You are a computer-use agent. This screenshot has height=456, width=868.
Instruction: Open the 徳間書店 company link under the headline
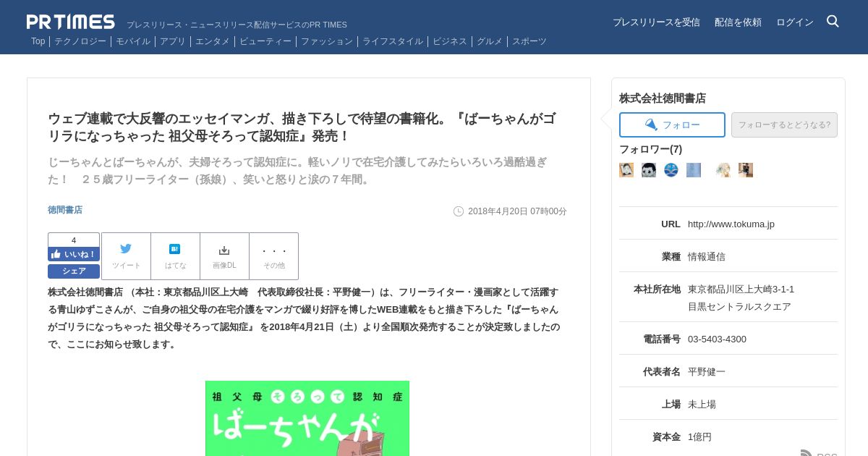[65, 210]
